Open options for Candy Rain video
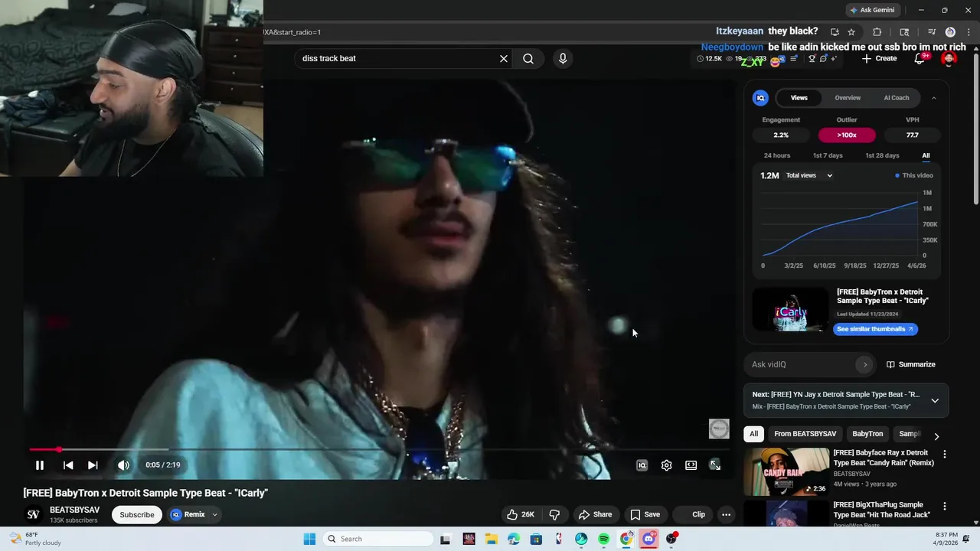This screenshot has width=980, height=551. coord(944,455)
